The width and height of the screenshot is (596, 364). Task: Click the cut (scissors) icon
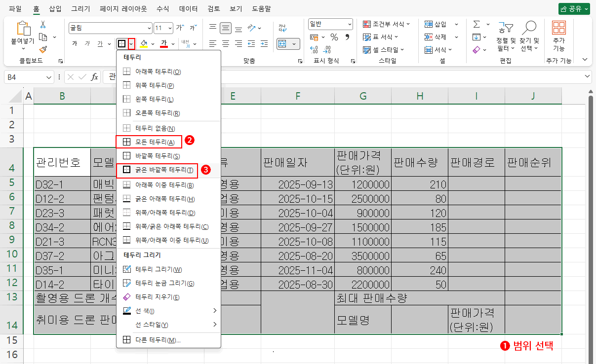pos(43,24)
